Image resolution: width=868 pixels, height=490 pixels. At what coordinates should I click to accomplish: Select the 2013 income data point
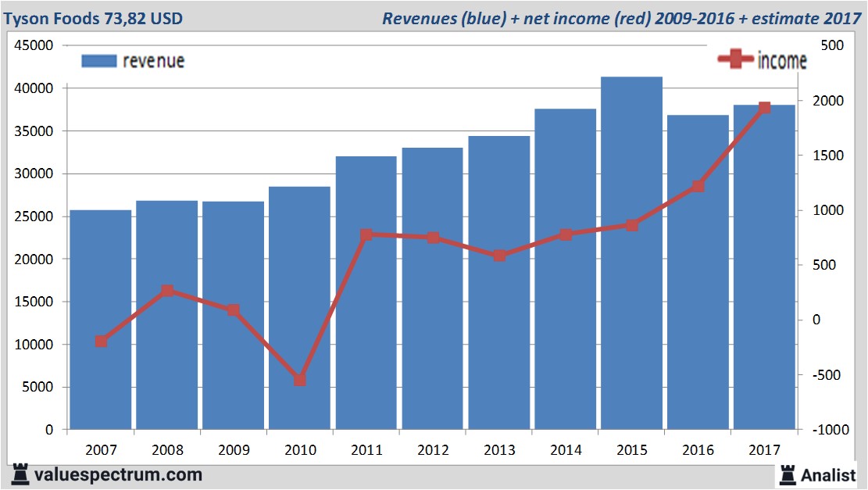499,256
